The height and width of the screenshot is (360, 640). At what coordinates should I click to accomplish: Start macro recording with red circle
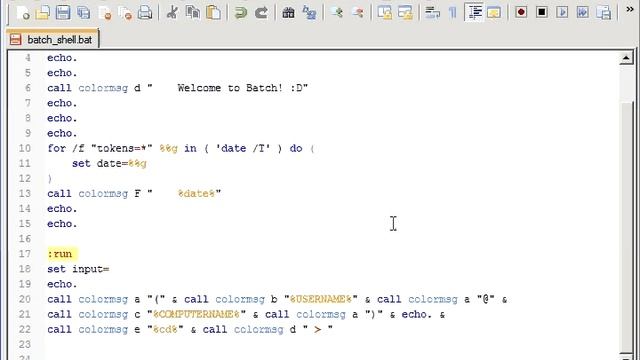pyautogui.click(x=521, y=13)
